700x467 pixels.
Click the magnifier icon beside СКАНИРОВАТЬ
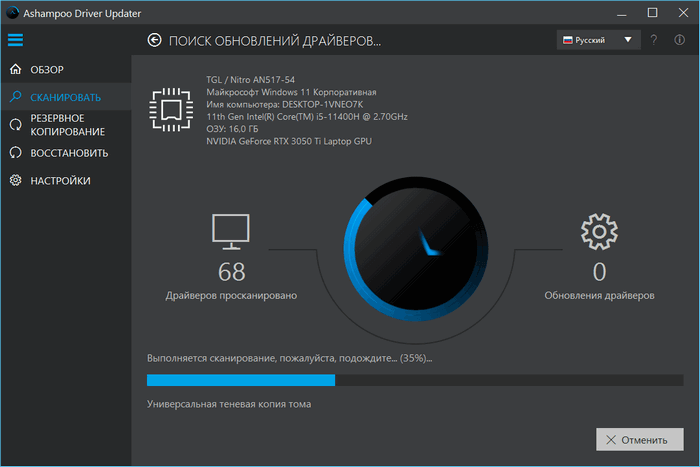point(16,96)
